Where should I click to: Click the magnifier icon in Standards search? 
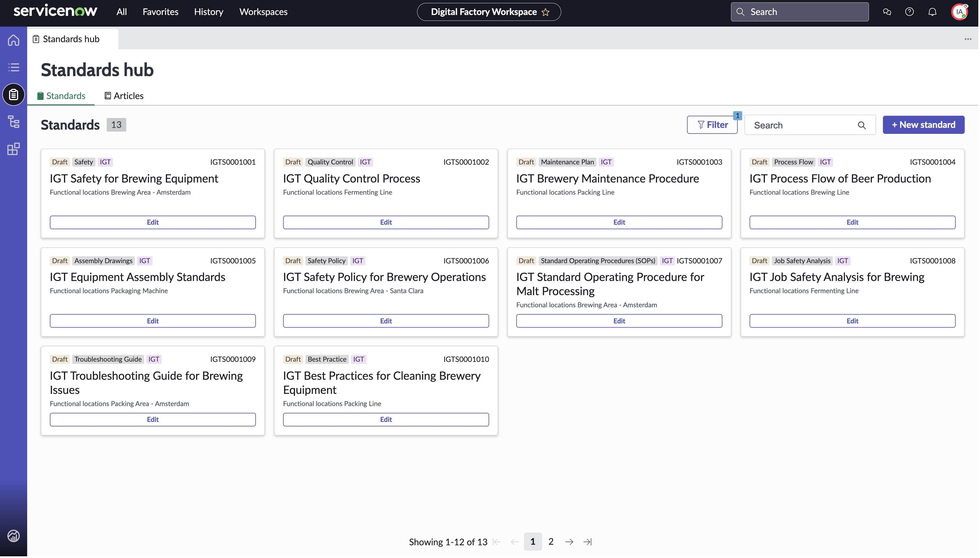click(x=861, y=125)
